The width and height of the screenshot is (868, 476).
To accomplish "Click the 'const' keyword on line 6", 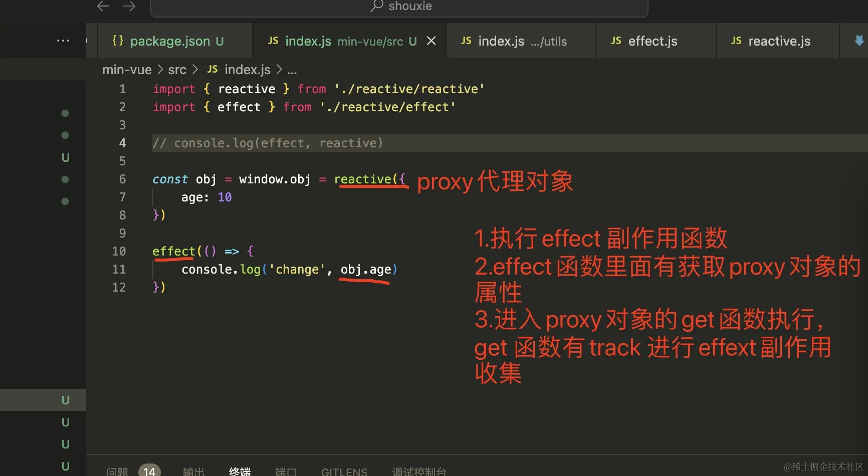I will pyautogui.click(x=170, y=179).
